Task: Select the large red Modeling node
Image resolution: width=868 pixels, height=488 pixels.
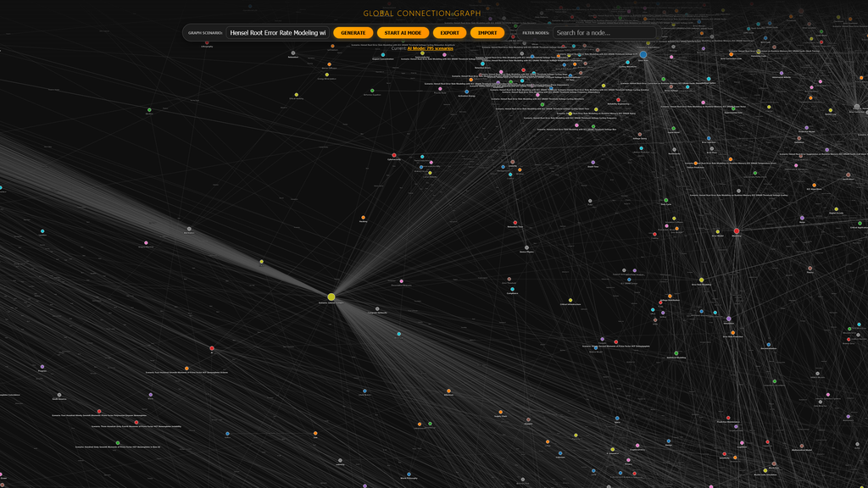Action: pos(737,230)
